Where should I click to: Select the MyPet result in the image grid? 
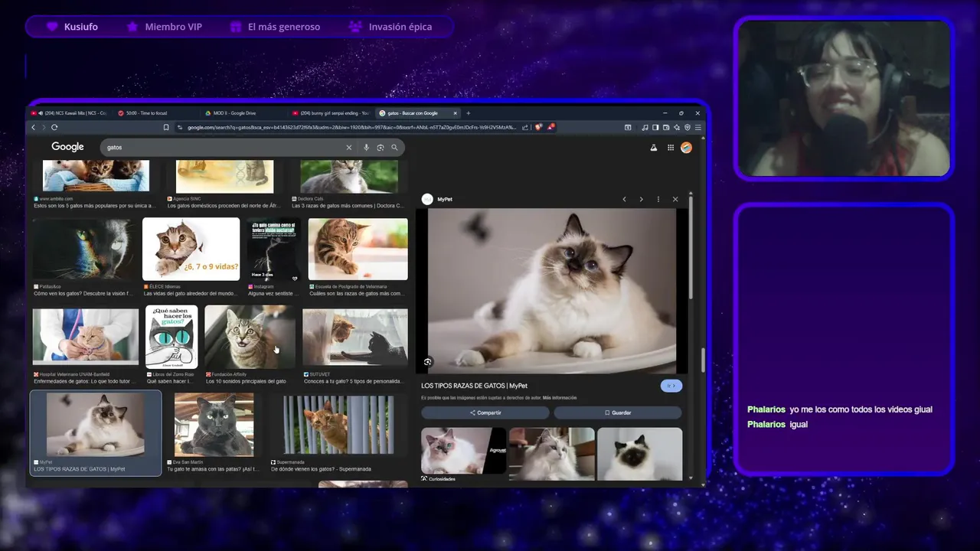[x=96, y=433]
